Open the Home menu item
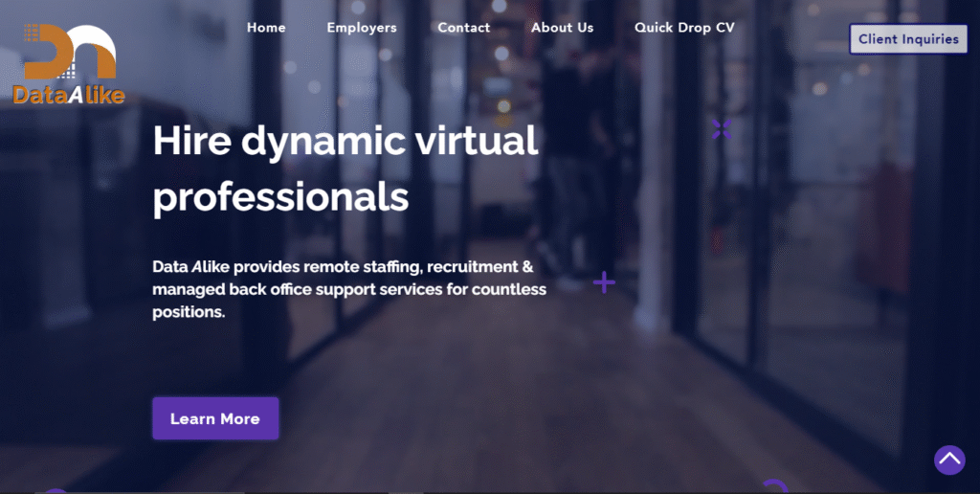This screenshot has height=494, width=980. point(266,28)
